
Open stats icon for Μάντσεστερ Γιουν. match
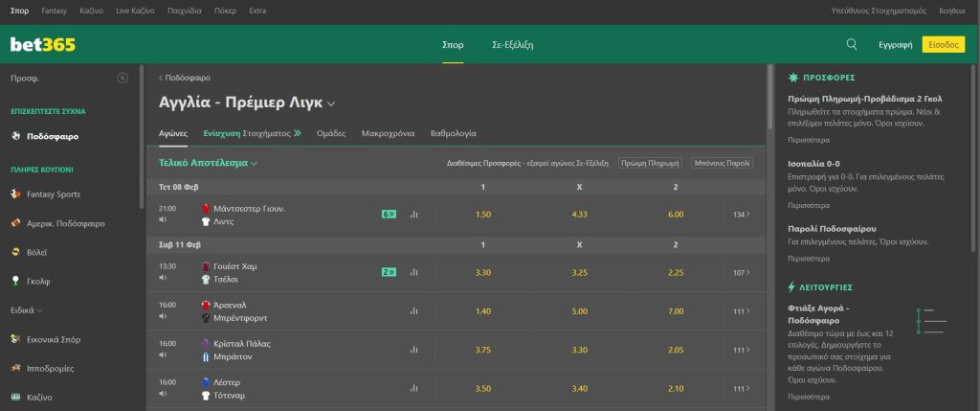413,215
